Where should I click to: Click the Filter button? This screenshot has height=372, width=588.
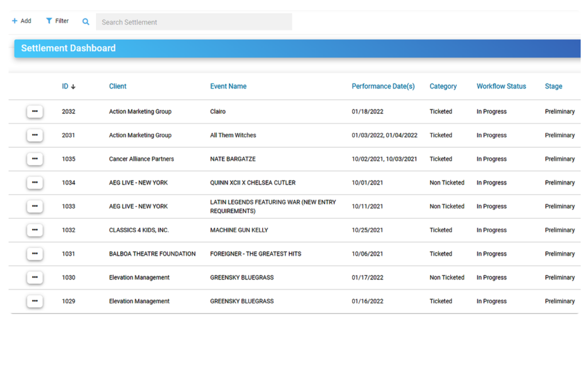pos(57,21)
